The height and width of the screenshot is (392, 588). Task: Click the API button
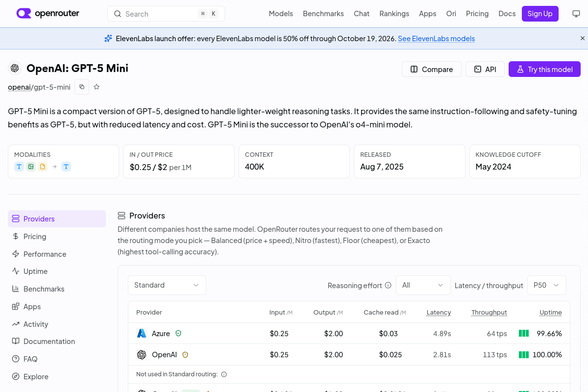485,69
